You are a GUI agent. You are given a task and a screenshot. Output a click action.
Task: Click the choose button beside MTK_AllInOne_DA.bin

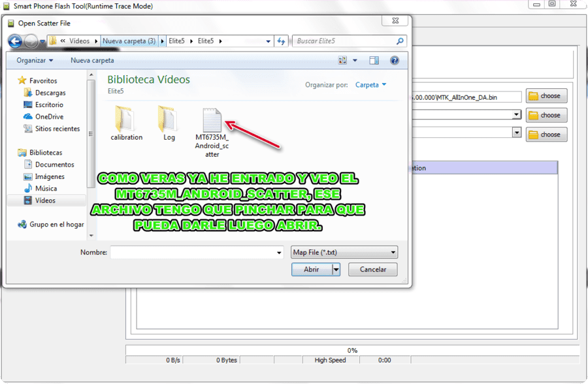[546, 96]
